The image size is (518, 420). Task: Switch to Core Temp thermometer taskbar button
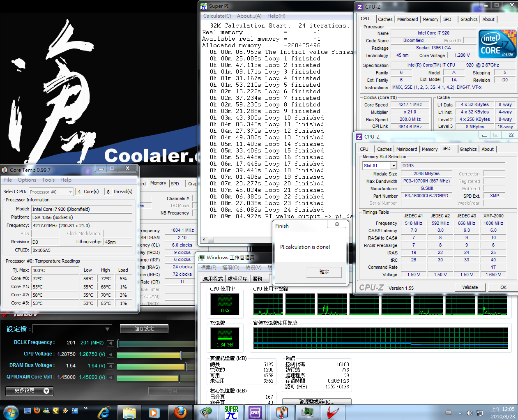pyautogui.click(x=281, y=412)
